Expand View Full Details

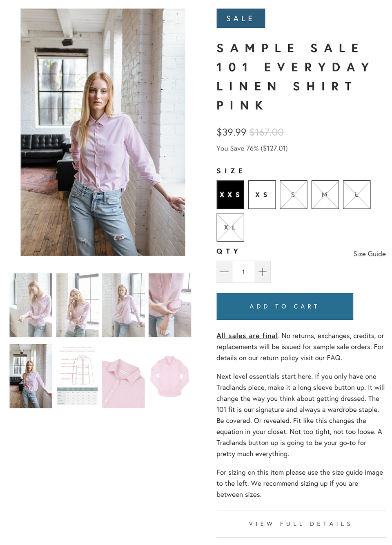pos(301,524)
